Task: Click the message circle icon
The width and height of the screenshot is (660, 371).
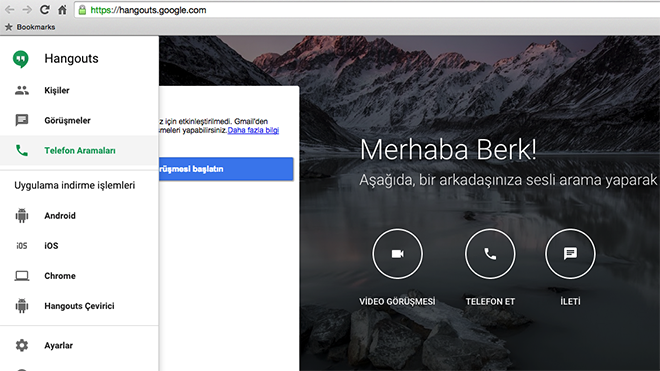Action: [570, 254]
